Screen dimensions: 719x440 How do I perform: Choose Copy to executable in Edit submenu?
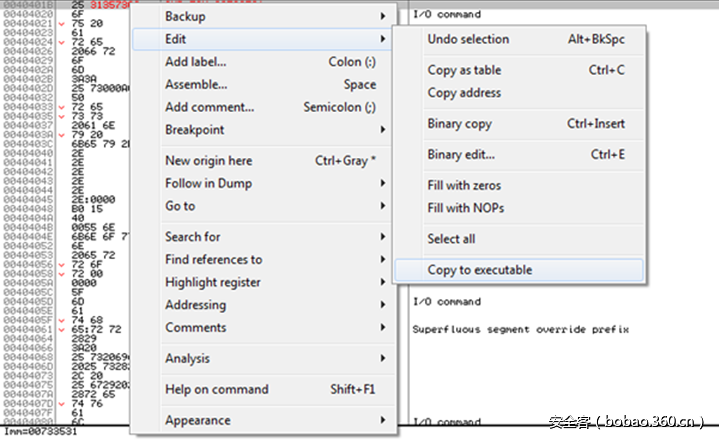[480, 270]
